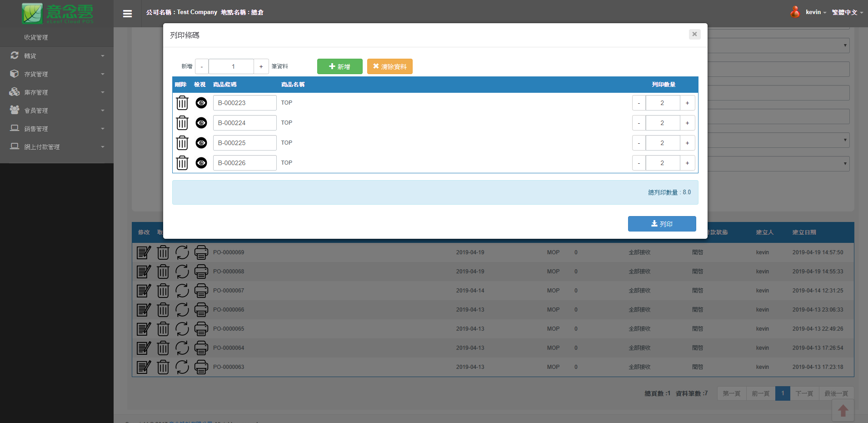Viewport: 868px width, 423px height.
Task: Delete order PO-0000063 using trash icon
Action: click(163, 367)
